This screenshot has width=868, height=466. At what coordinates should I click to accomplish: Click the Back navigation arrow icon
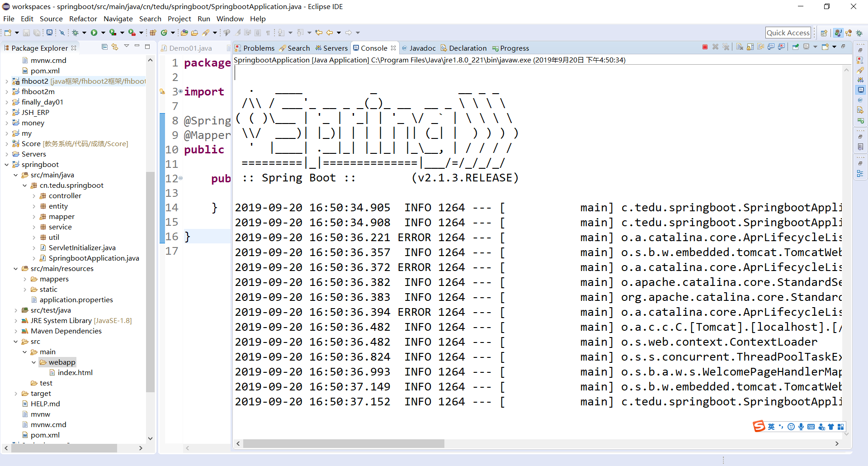[330, 33]
